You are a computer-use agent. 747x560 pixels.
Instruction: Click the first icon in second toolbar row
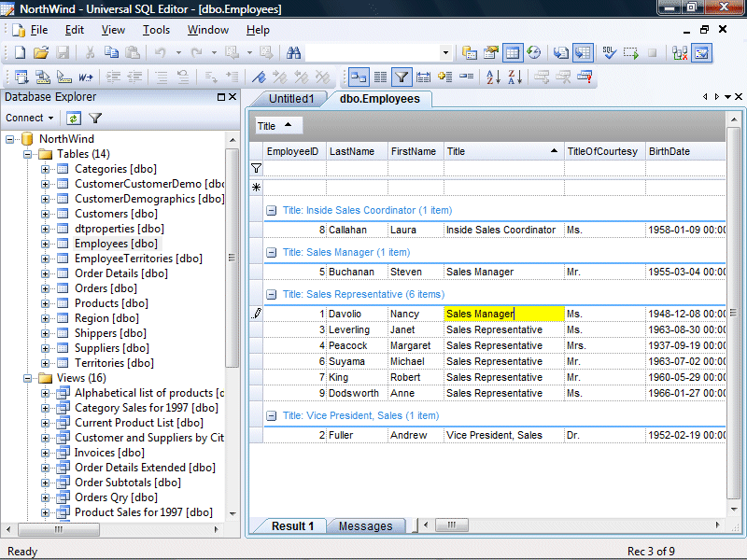click(x=21, y=77)
